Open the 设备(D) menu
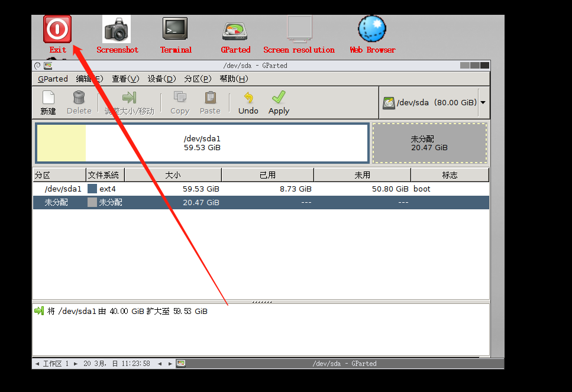This screenshot has height=392, width=572. pyautogui.click(x=161, y=79)
